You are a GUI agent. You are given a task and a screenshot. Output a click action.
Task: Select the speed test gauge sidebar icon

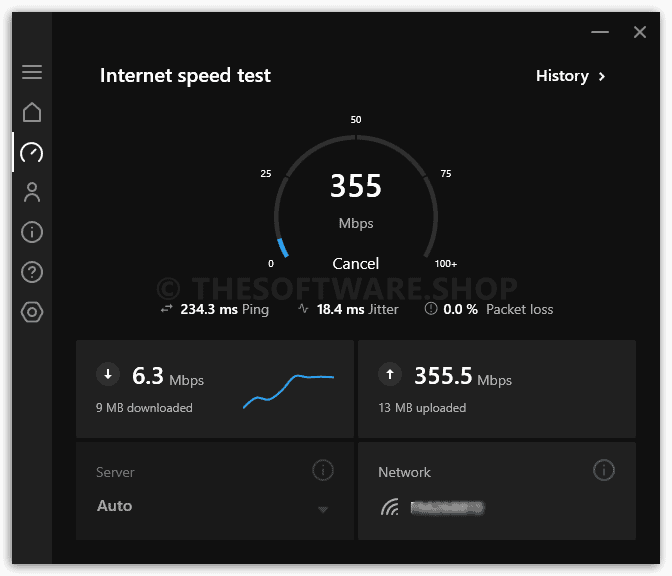pyautogui.click(x=32, y=153)
